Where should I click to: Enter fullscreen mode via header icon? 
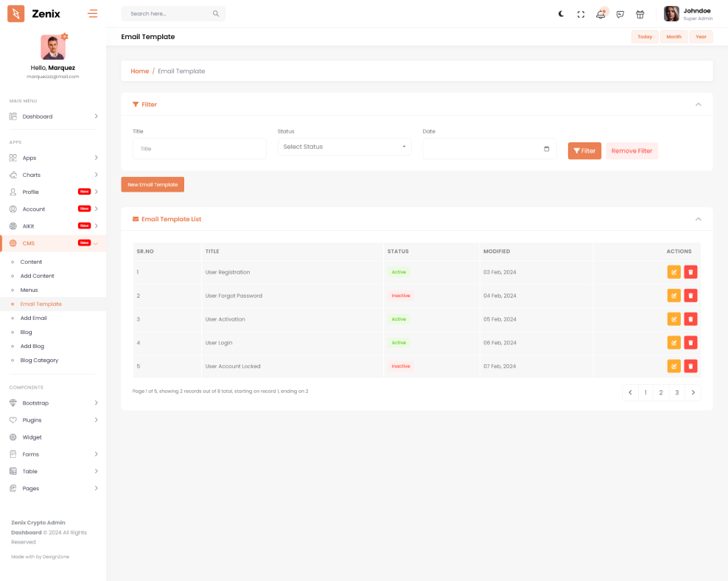coord(581,14)
